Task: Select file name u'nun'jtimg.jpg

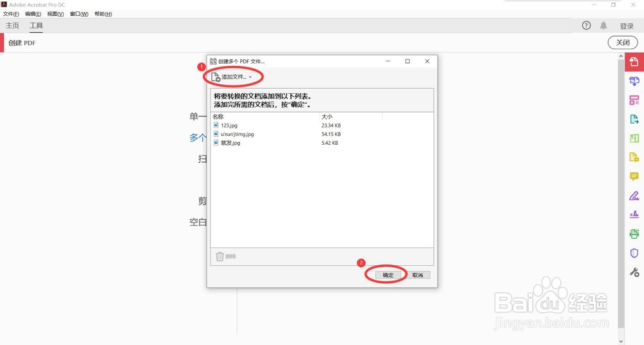Action: click(x=238, y=134)
